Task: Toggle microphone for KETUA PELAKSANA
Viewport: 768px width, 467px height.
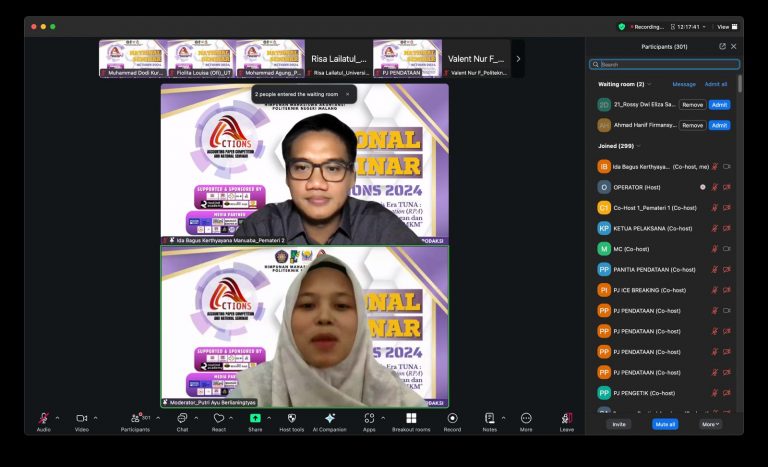Action: [x=715, y=228]
